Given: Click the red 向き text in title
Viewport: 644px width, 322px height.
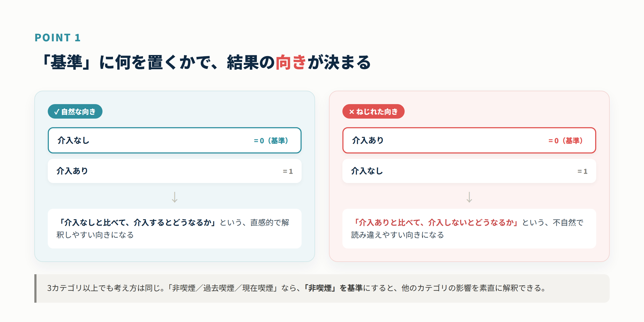Looking at the screenshot, I should pos(291,62).
